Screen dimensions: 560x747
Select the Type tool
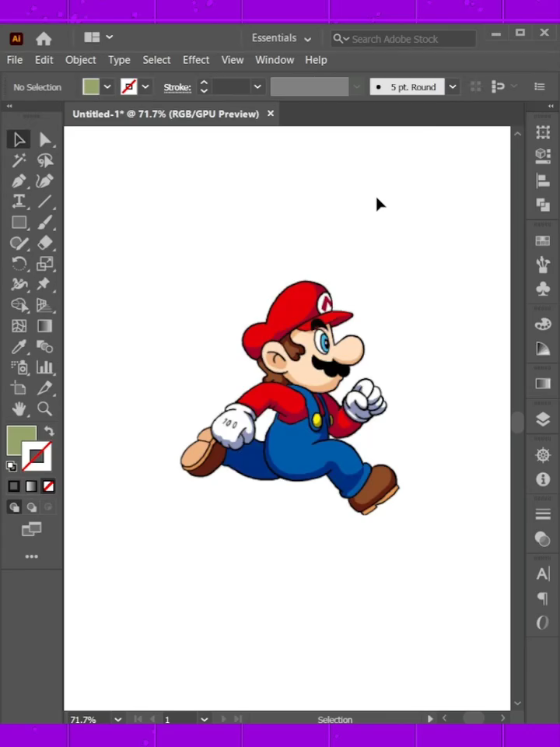pyautogui.click(x=19, y=202)
